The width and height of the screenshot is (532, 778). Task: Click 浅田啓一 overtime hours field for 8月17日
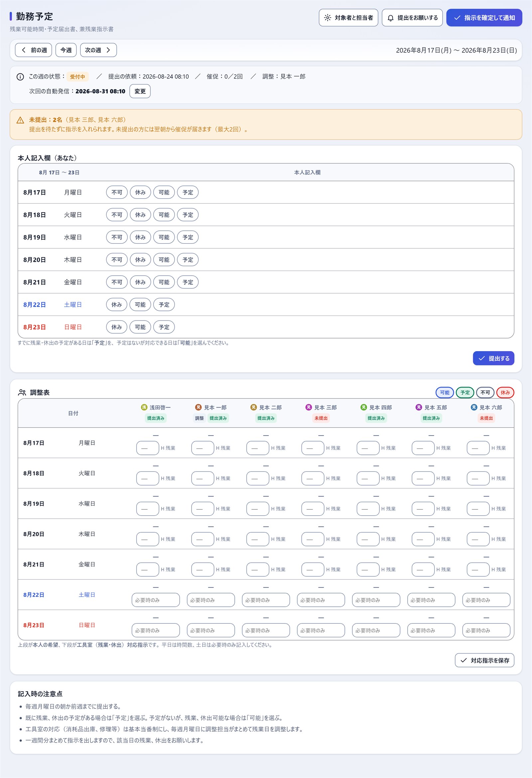coord(148,448)
